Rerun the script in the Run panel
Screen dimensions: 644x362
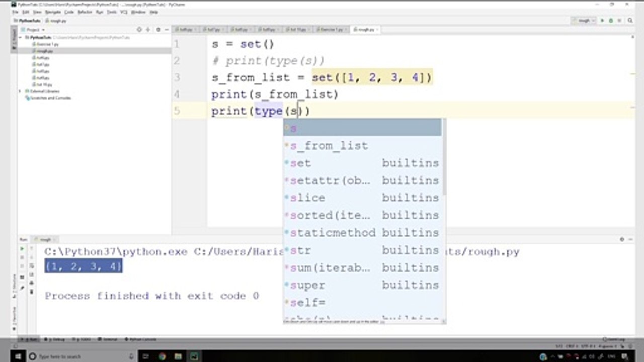point(22,249)
